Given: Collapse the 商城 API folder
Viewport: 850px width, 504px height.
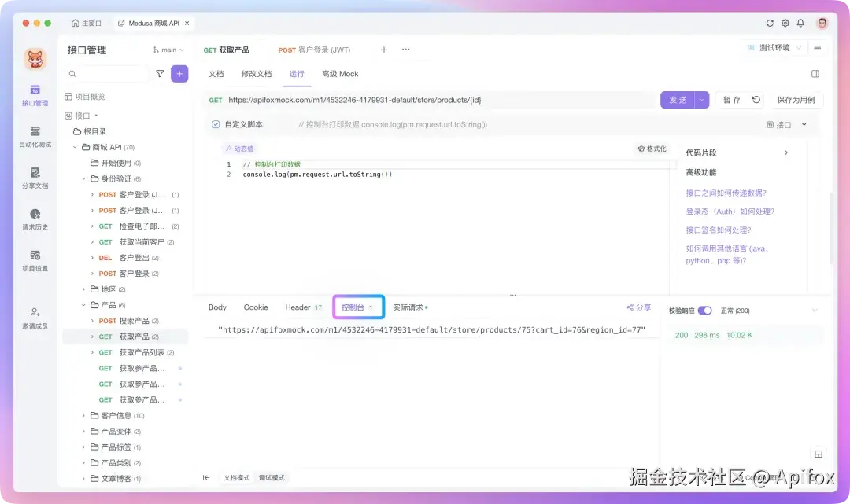Looking at the screenshot, I should tap(75, 147).
